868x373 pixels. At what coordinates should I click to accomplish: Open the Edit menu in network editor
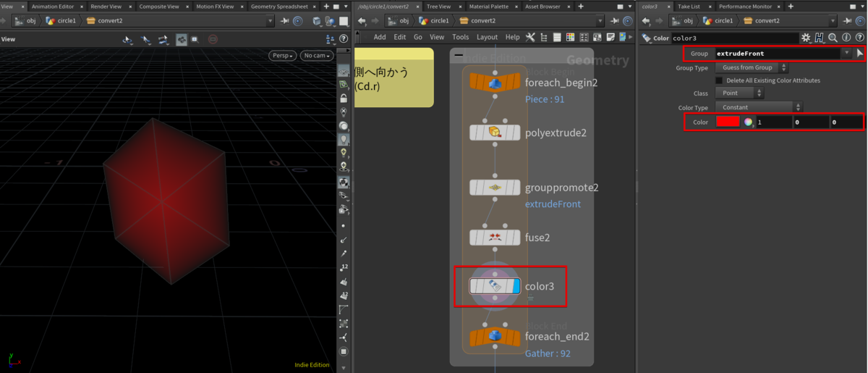399,37
